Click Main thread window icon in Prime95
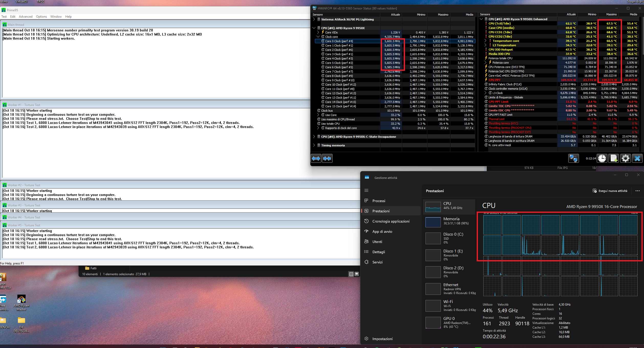This screenshot has height=348, width=644. [5, 25]
